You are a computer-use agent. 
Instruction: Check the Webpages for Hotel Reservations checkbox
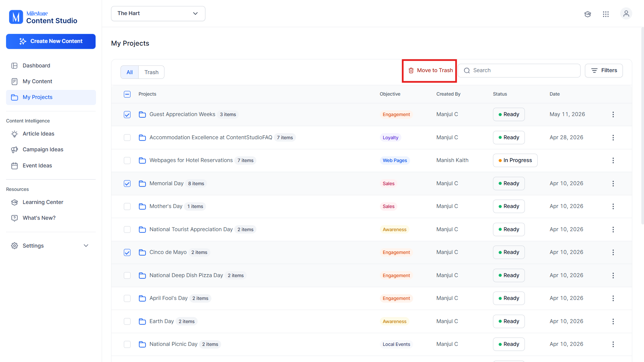[127, 160]
